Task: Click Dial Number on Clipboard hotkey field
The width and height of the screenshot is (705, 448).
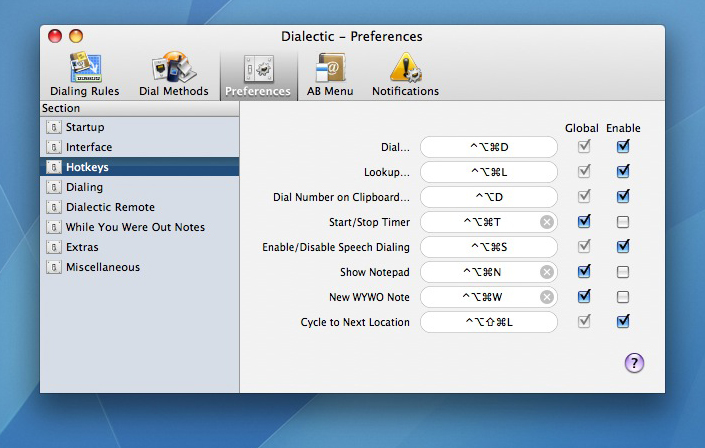Action: click(489, 197)
